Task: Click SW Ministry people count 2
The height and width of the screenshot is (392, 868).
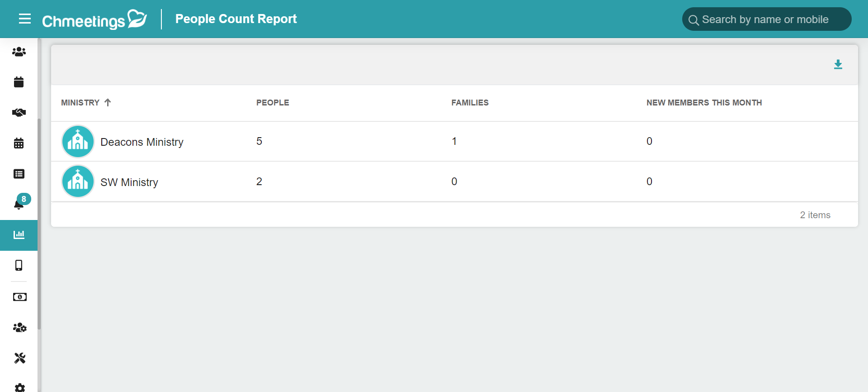Action: pos(259,182)
